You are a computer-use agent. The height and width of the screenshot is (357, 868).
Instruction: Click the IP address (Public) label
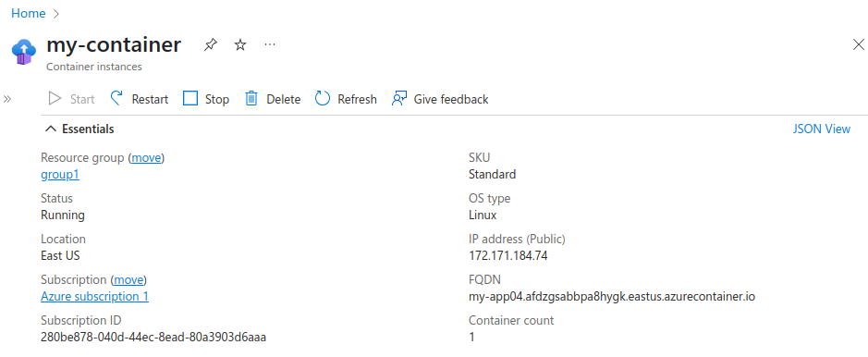[x=517, y=240]
